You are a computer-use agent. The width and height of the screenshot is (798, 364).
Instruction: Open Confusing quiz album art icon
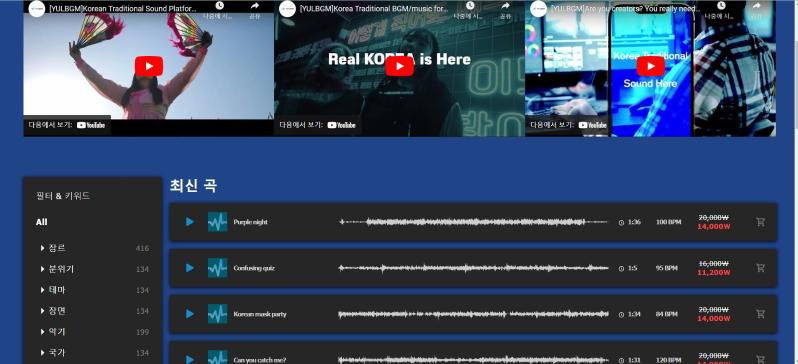(217, 268)
